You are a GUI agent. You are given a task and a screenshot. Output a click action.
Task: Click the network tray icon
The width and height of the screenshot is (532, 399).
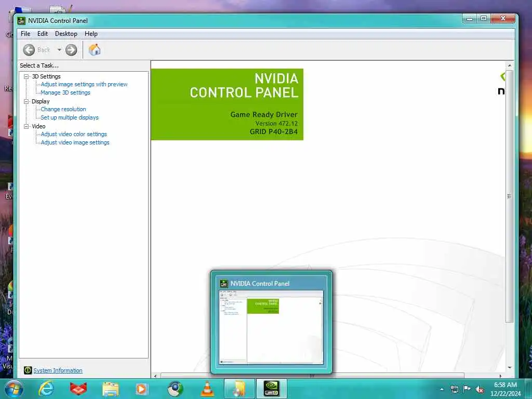click(x=454, y=389)
